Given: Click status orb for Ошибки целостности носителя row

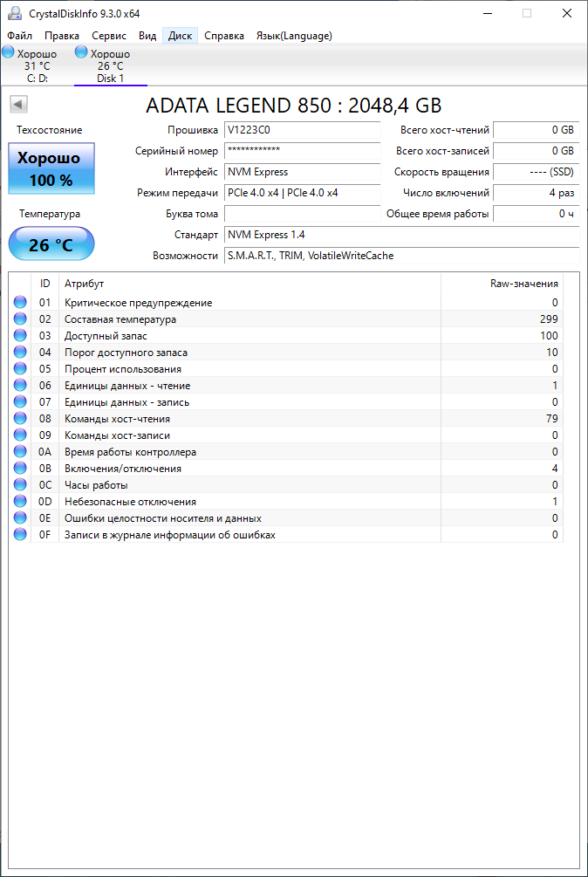Looking at the screenshot, I should point(20,518).
